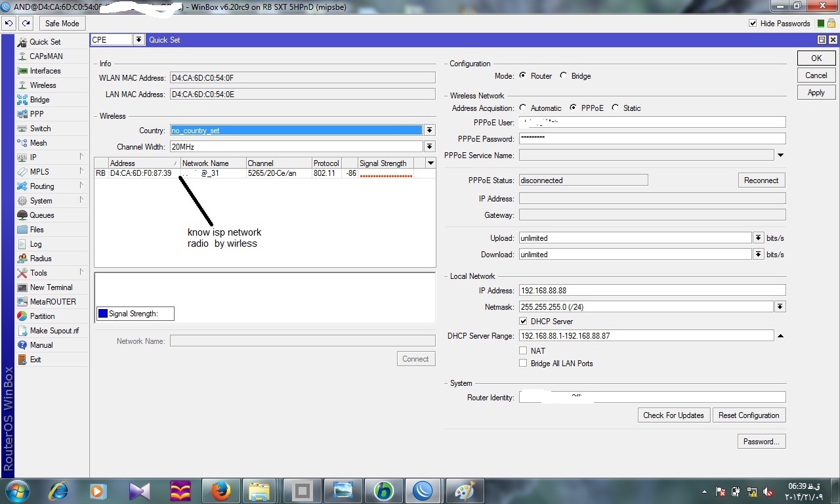Click Check For Updates

[x=673, y=415]
